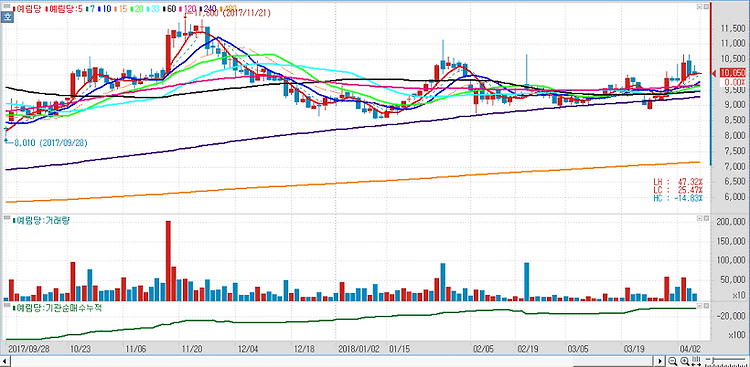This screenshot has height=367, width=750.
Task: Maximize the price chart pane
Action: (699, 7)
